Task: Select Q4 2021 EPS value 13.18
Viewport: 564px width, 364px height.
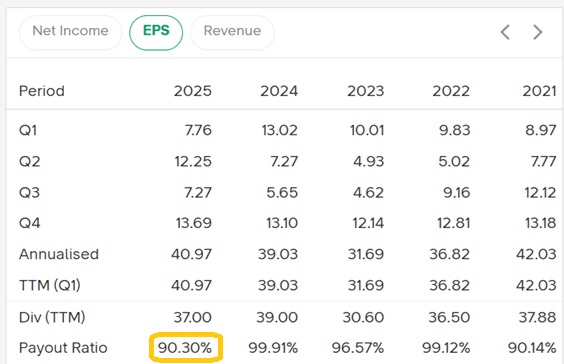Action: pyautogui.click(x=541, y=223)
